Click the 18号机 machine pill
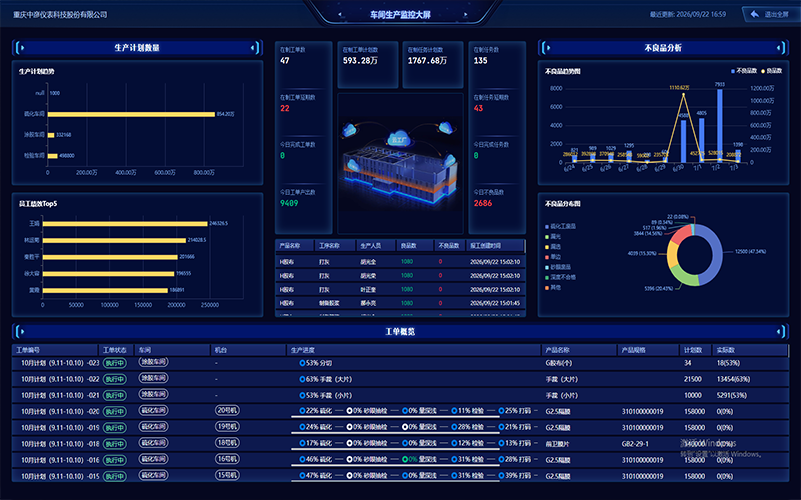 tap(227, 443)
